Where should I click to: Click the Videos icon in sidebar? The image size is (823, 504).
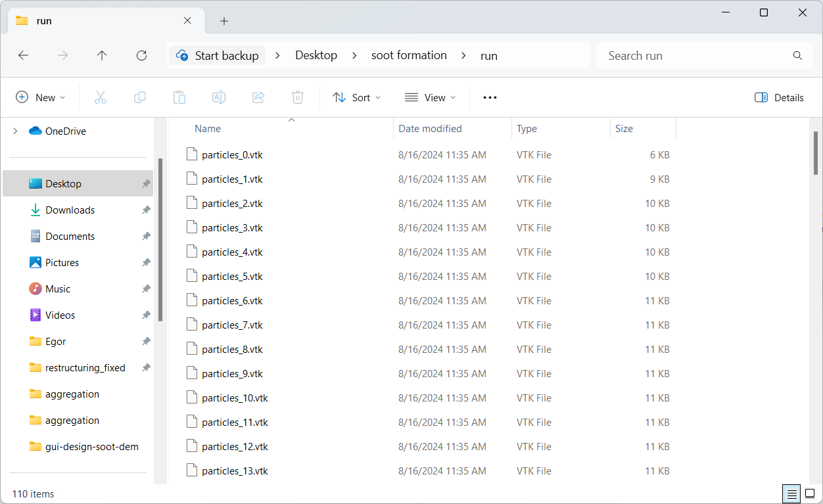point(35,315)
